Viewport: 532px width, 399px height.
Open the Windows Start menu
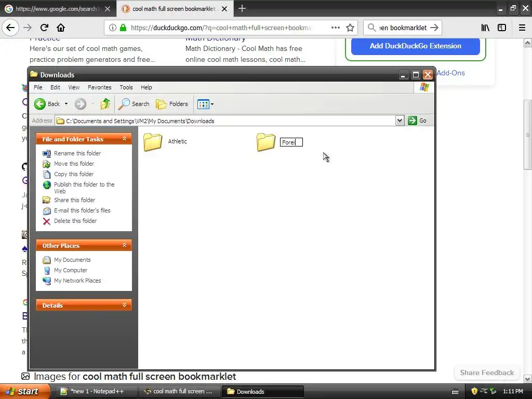pos(25,391)
